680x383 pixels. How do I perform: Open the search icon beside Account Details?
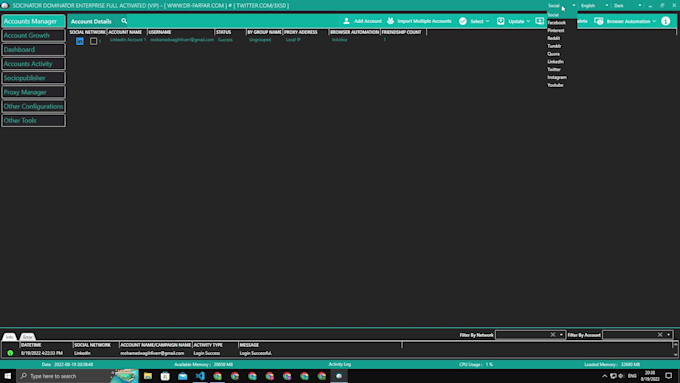(124, 21)
